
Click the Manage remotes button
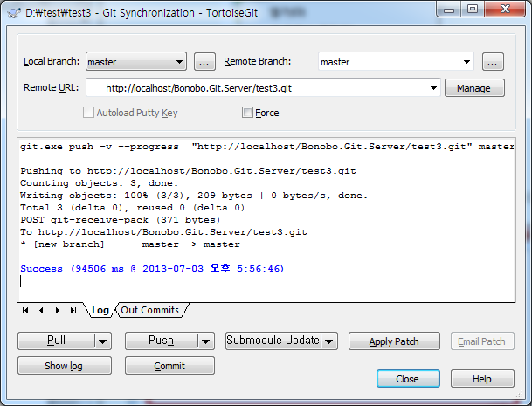click(x=474, y=88)
